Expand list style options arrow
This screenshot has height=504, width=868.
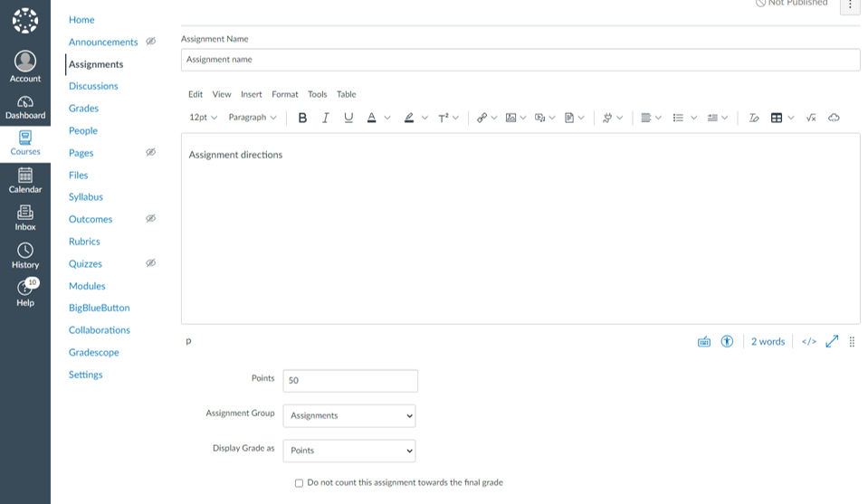[693, 118]
